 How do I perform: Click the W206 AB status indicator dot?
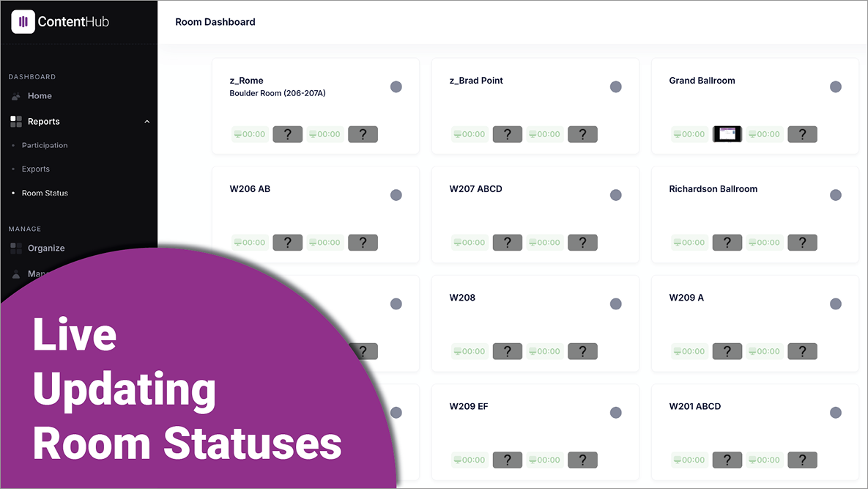396,195
